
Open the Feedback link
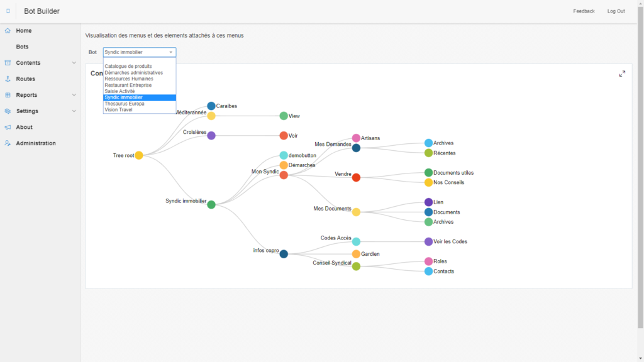coord(584,11)
